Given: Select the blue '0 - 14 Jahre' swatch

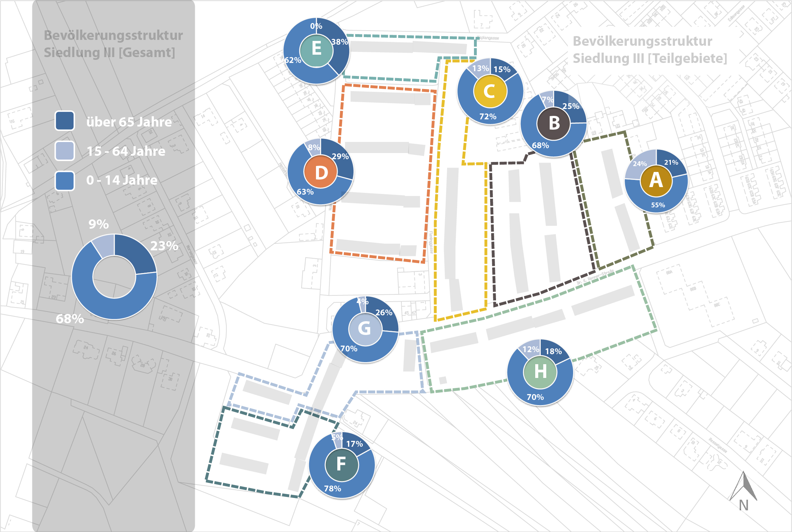Looking at the screenshot, I should pyautogui.click(x=65, y=181).
